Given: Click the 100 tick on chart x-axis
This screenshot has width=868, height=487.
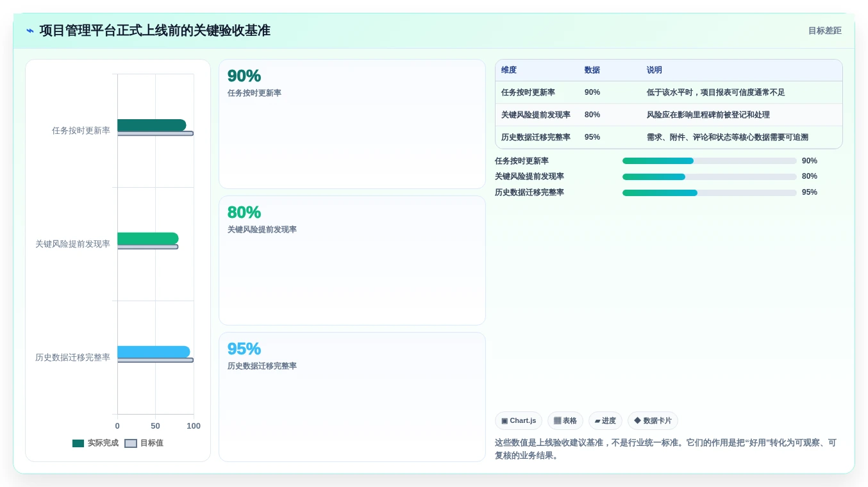Looking at the screenshot, I should point(194,426).
